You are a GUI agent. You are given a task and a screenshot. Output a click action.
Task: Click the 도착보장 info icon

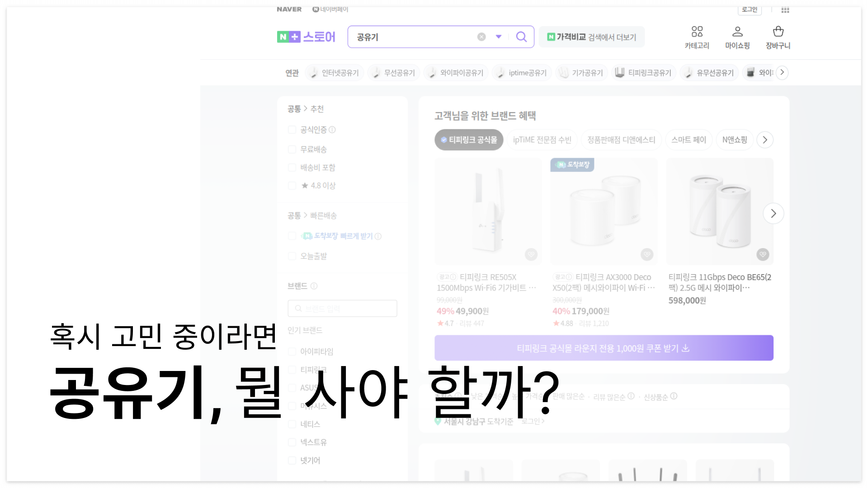point(378,236)
